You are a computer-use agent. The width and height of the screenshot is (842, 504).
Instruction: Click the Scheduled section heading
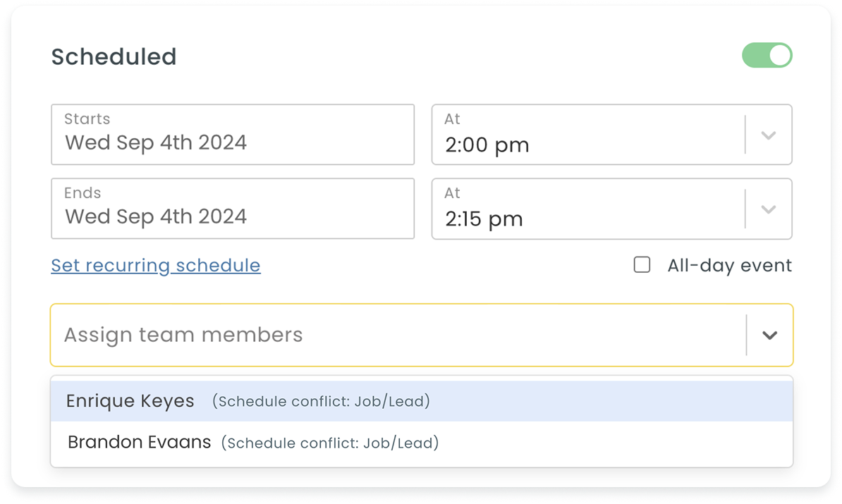[114, 56]
